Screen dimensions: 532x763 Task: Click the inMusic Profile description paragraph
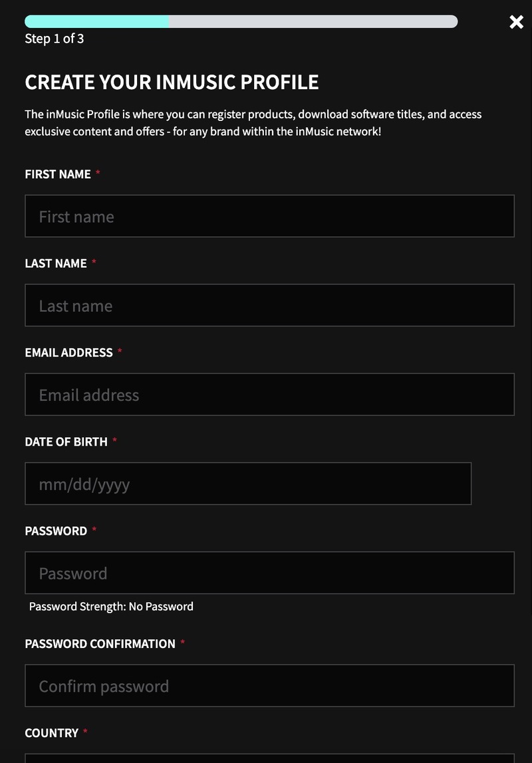[x=253, y=123]
